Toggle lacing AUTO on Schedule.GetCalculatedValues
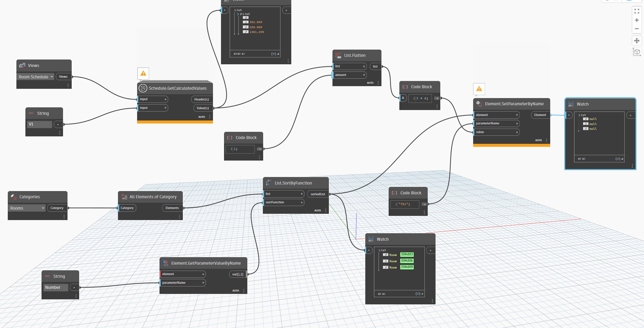This screenshot has height=328, width=644. (202, 117)
